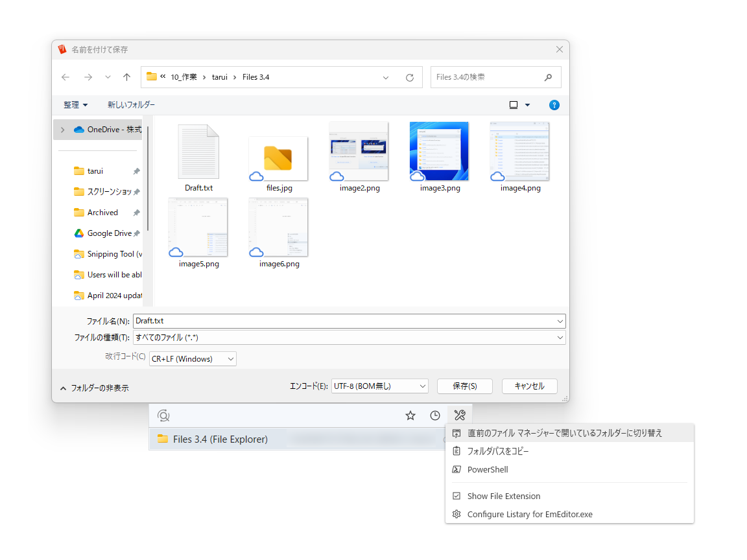Open the file name dropdown arrow
Image resolution: width=747 pixels, height=560 pixels.
560,321
